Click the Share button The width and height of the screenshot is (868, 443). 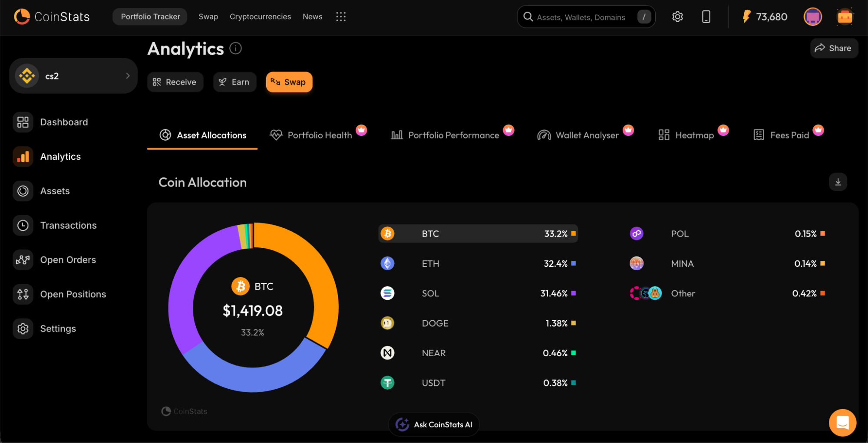click(x=833, y=48)
